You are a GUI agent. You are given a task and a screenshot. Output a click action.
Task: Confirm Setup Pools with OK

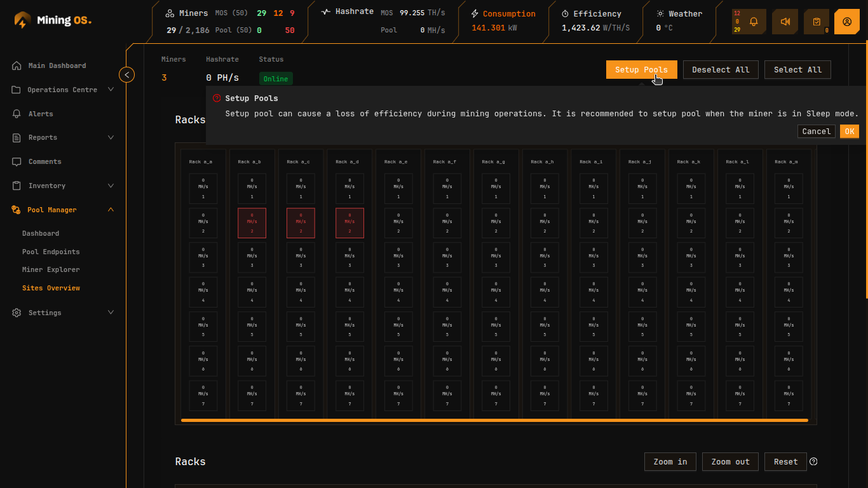pos(850,131)
